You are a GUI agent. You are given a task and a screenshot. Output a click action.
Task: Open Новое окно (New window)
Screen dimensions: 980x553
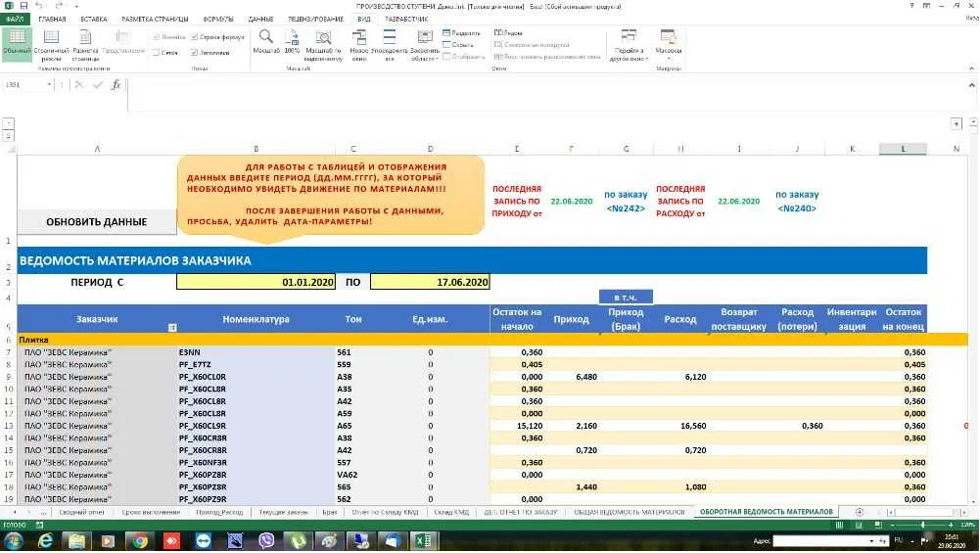coord(358,44)
